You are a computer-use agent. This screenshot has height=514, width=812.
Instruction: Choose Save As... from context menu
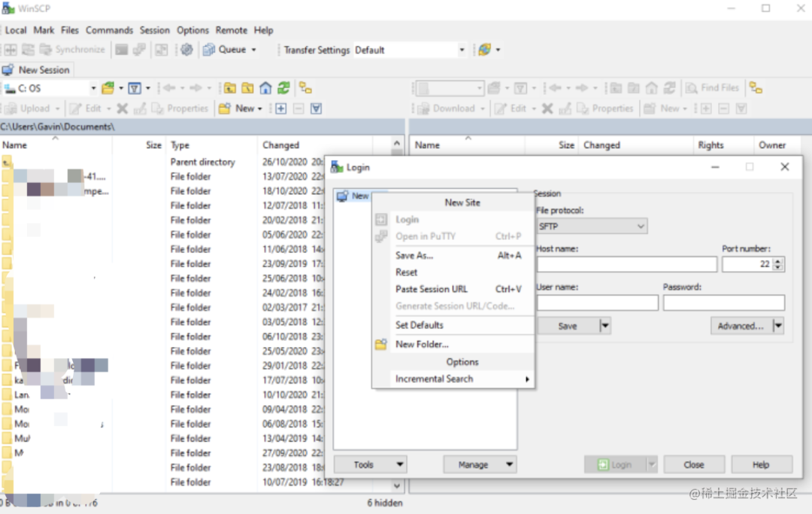pos(414,255)
